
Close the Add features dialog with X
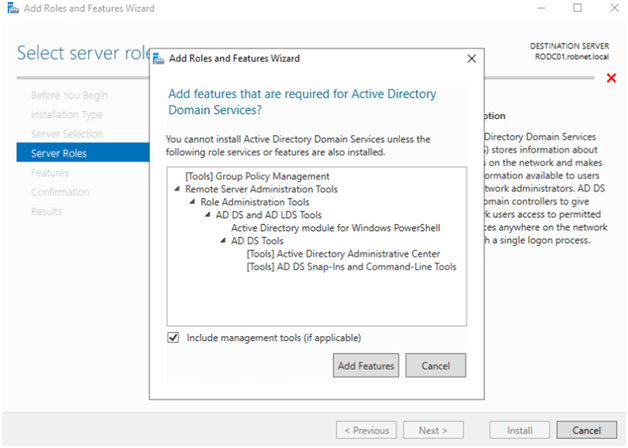tap(472, 59)
